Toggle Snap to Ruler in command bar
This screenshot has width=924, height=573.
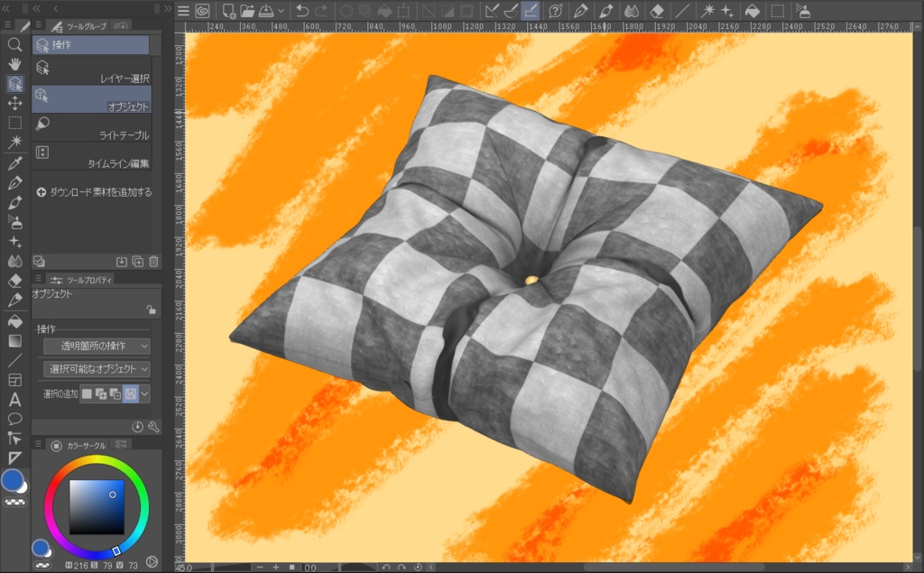pos(490,11)
